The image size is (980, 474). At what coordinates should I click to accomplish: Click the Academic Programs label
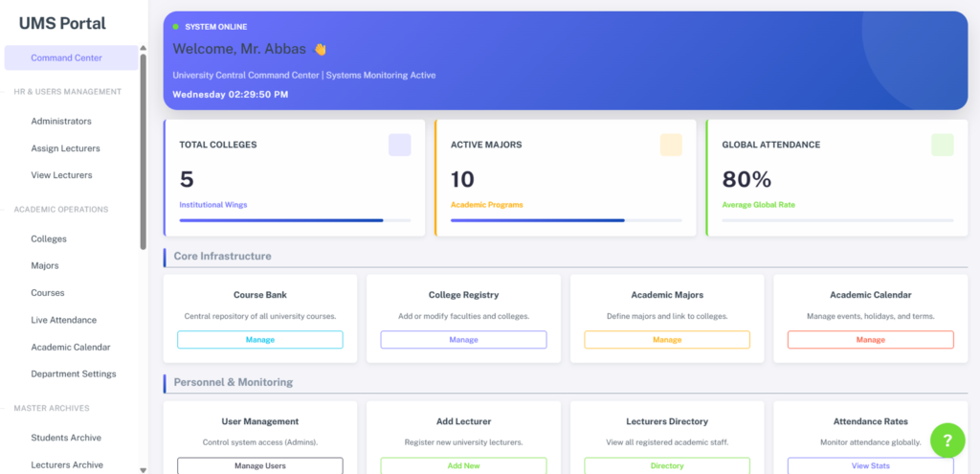pos(487,205)
